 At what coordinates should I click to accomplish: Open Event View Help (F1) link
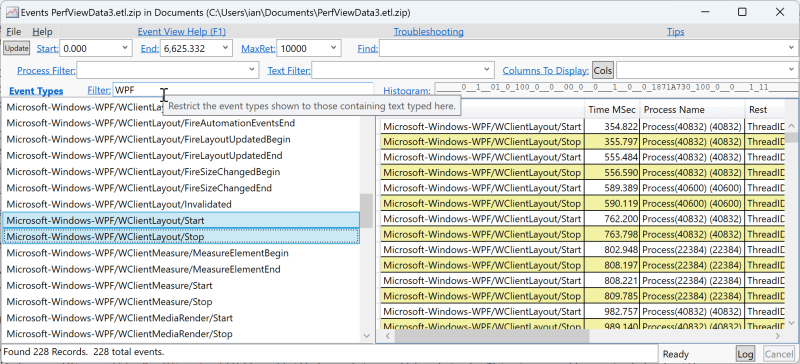pyautogui.click(x=182, y=32)
